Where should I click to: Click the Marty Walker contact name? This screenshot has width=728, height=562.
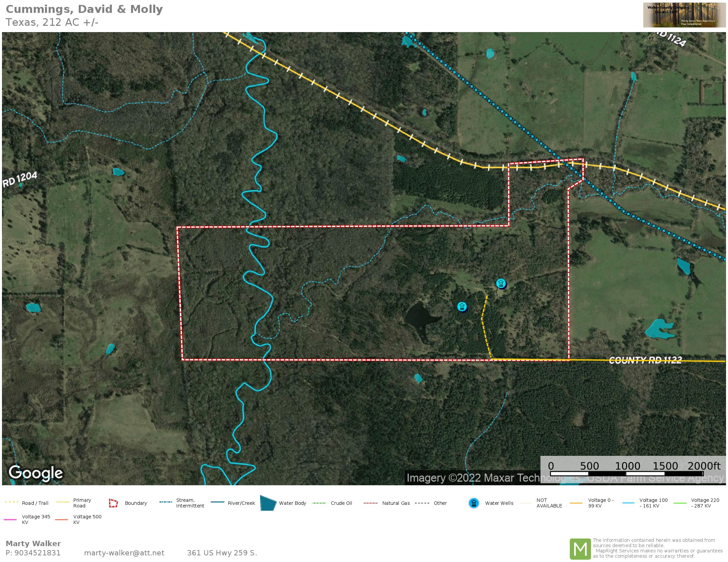(x=34, y=544)
